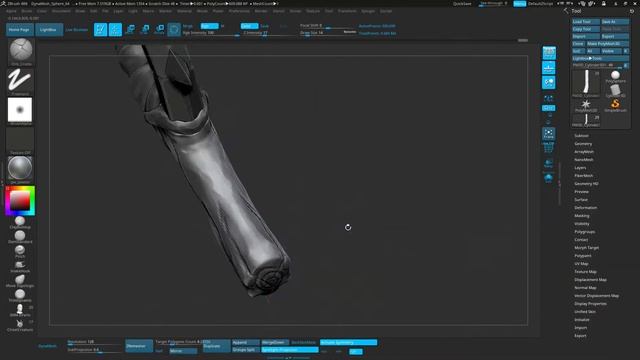Adjust the Rgb Intensity slider
The image size is (640, 360).
pyautogui.click(x=211, y=33)
